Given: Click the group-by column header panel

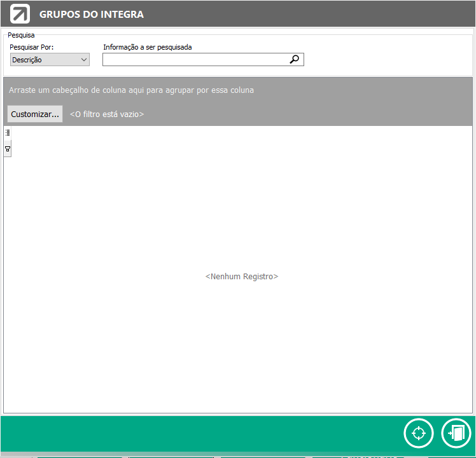Looking at the screenshot, I should point(238,90).
